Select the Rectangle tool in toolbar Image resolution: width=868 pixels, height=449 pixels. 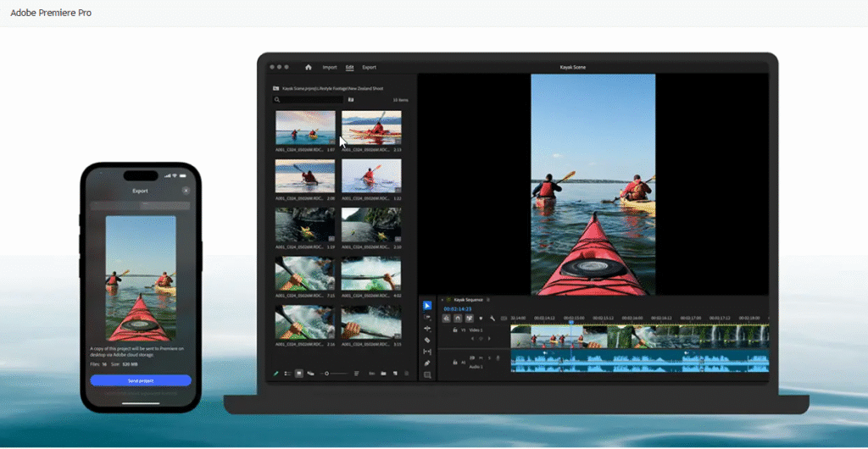coord(427,374)
